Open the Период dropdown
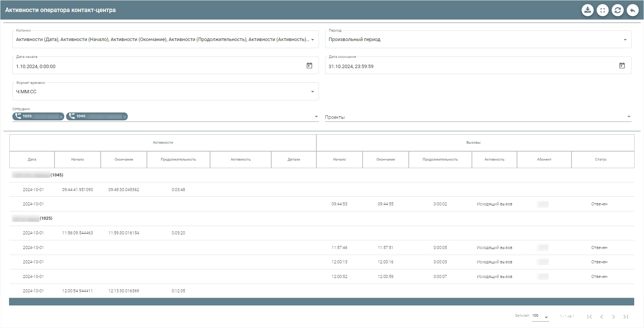Viewport: 644px width, 328px height. click(625, 40)
